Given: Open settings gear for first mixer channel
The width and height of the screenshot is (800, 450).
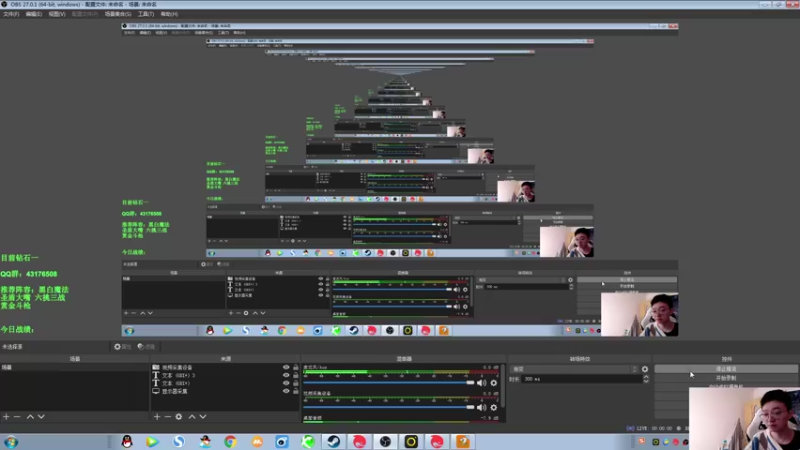Looking at the screenshot, I should pyautogui.click(x=493, y=383).
